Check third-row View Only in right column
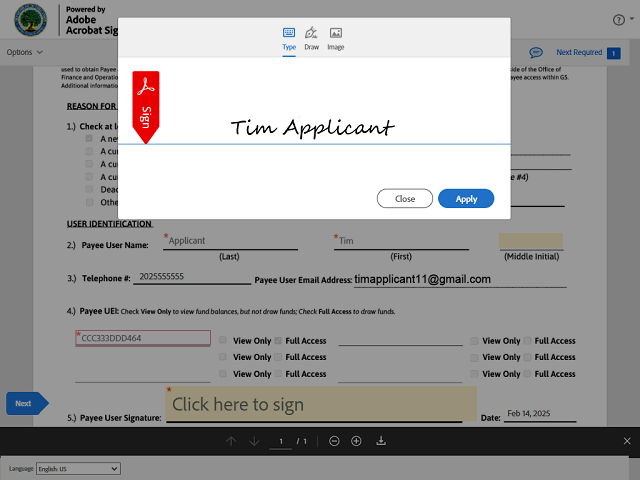Screen dimensions: 640x480 [474, 374]
